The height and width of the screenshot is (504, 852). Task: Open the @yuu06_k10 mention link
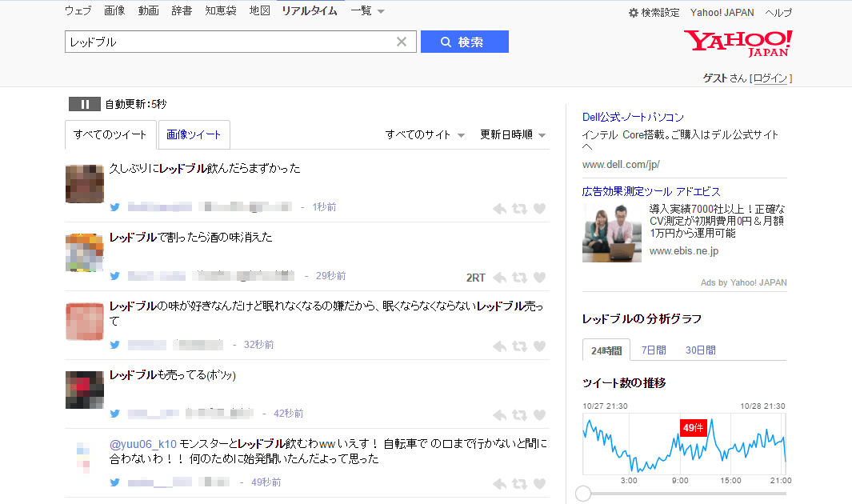pyautogui.click(x=143, y=444)
